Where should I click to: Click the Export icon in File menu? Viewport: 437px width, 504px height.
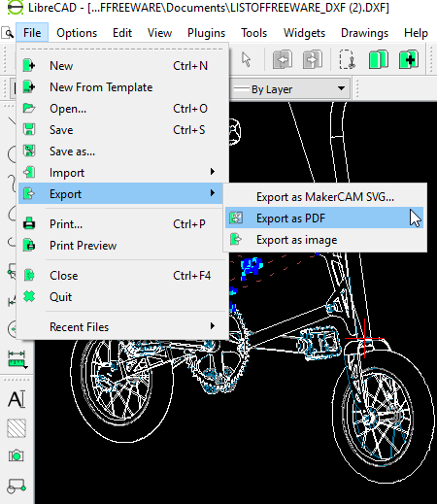29,193
